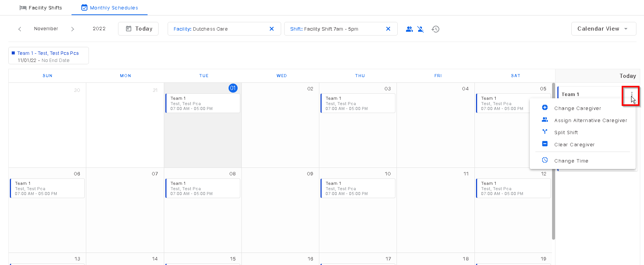The image size is (644, 265).
Task: Click date 16 in calendar
Action: tap(310, 259)
